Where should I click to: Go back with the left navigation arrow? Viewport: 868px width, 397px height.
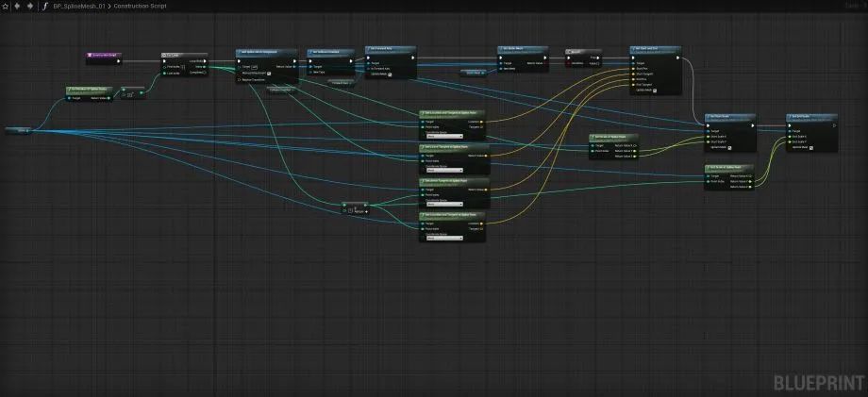click(x=17, y=6)
